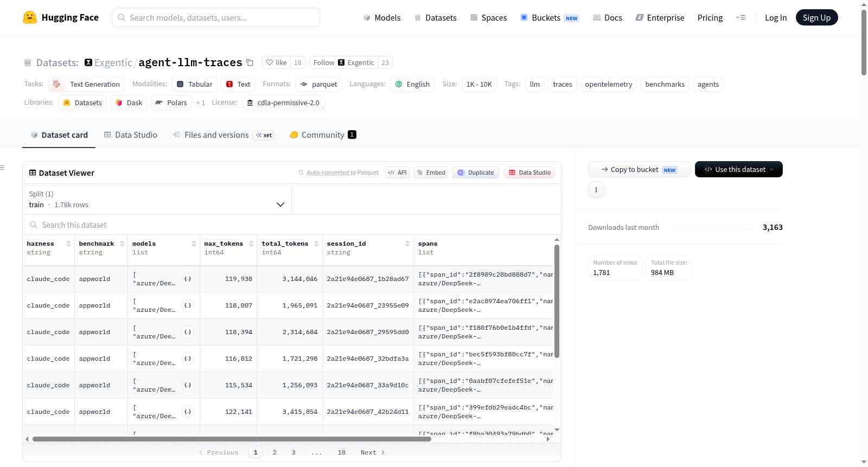Open Models in top navigation

point(381,17)
